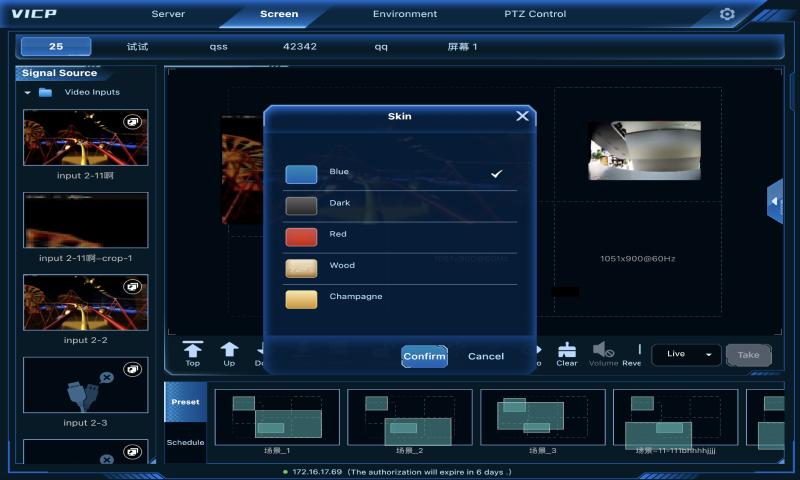The image size is (800, 480).
Task: Select the 场景_2 preset thumbnail
Action: click(x=409, y=417)
